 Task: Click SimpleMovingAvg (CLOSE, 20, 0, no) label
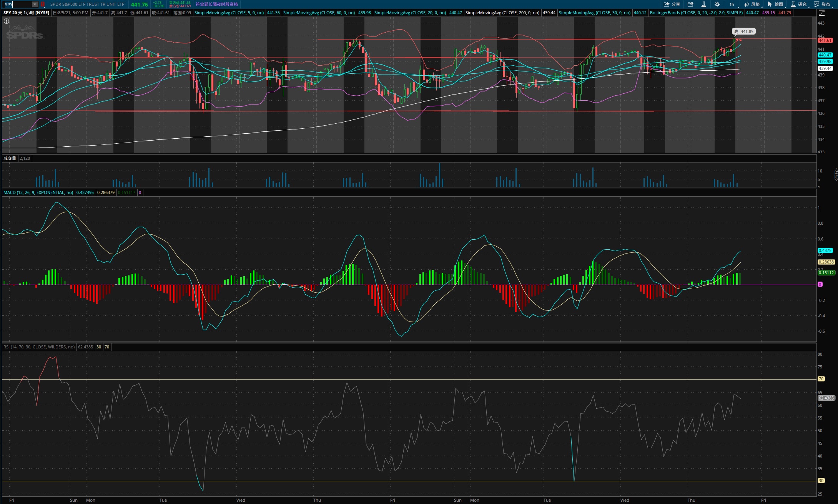coord(410,13)
